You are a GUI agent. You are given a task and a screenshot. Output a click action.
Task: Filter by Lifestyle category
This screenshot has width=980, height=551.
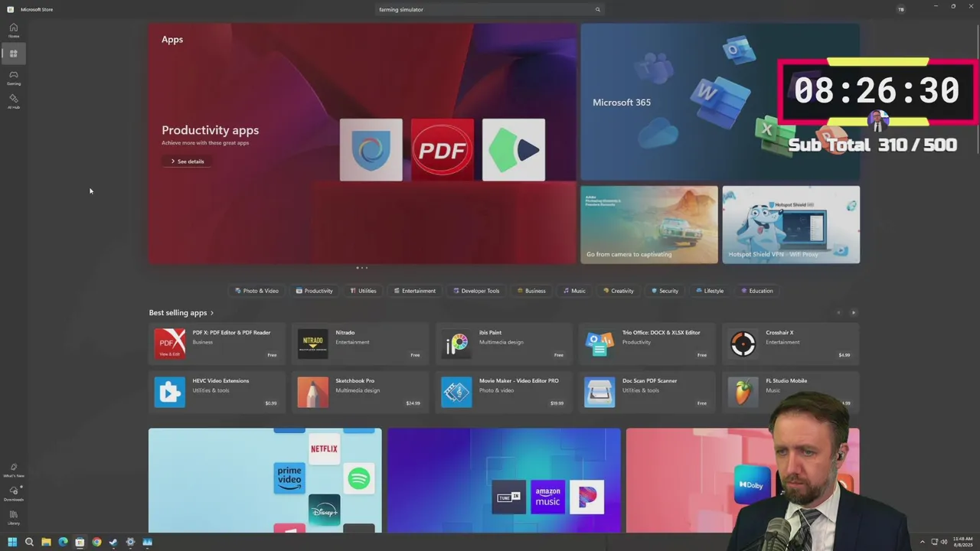[710, 291]
